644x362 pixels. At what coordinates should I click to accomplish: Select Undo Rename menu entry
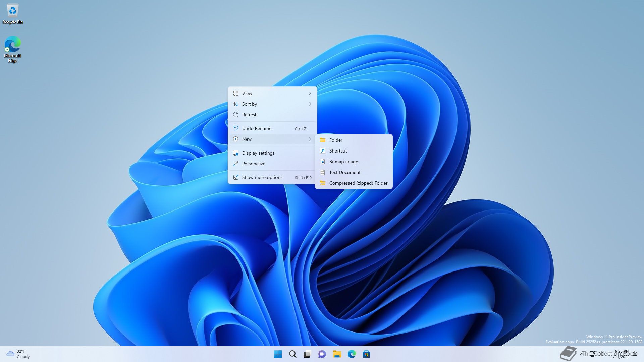257,128
